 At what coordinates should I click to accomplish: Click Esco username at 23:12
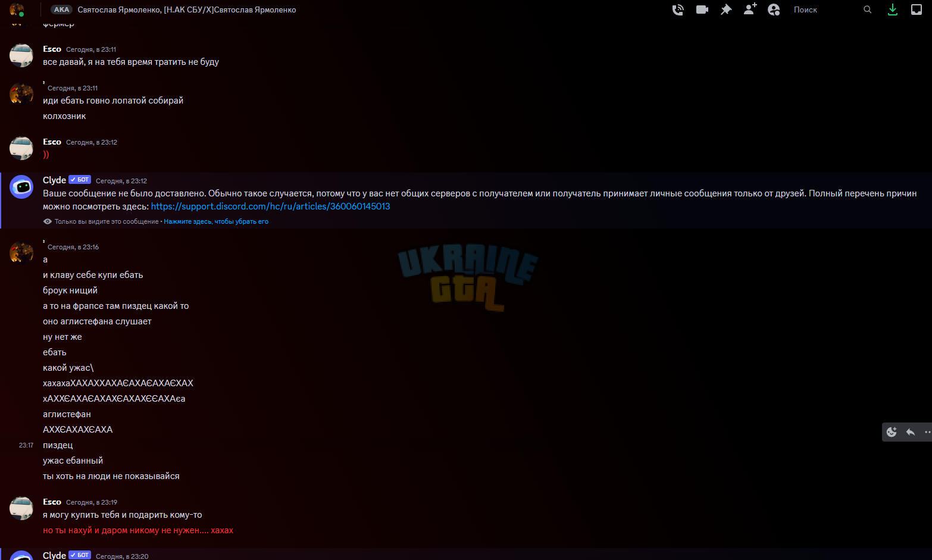point(52,142)
